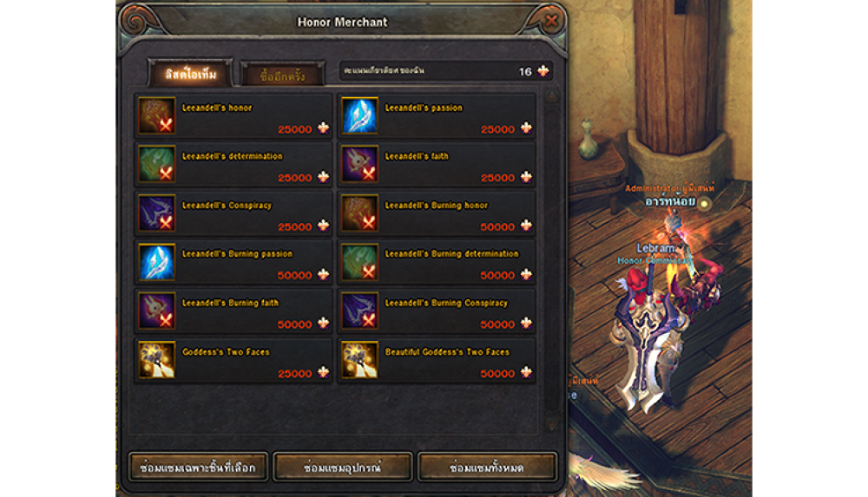Choose Leeandell's faith item icon
The width and height of the screenshot is (868, 497).
pos(359,164)
